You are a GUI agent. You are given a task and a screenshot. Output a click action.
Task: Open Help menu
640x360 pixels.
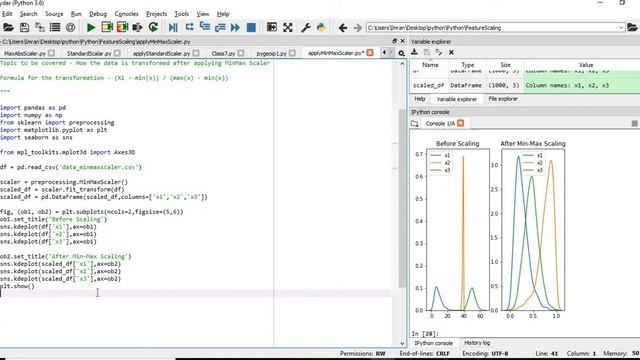tap(223, 14)
